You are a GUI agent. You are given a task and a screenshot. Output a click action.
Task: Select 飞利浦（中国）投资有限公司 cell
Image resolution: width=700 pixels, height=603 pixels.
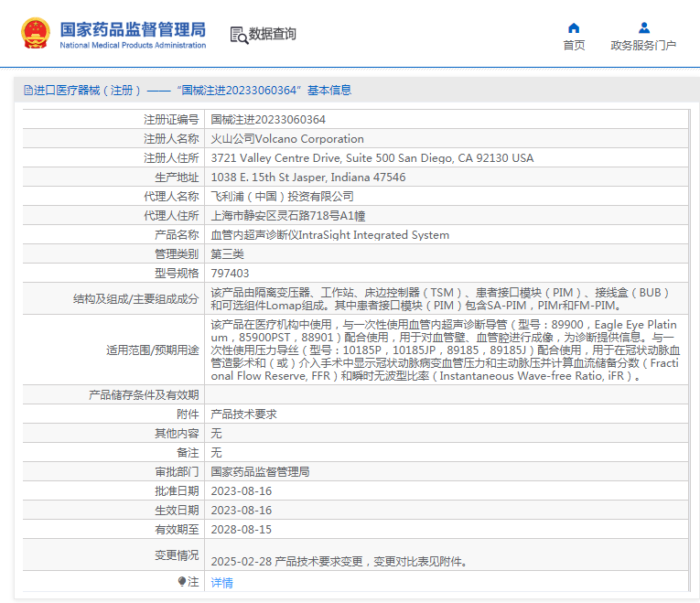pyautogui.click(x=282, y=197)
